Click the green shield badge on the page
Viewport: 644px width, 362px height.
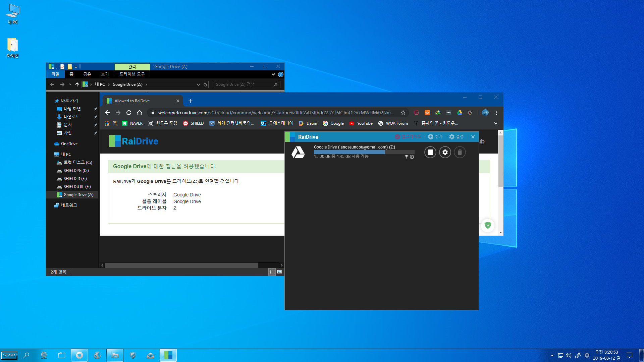click(x=488, y=225)
